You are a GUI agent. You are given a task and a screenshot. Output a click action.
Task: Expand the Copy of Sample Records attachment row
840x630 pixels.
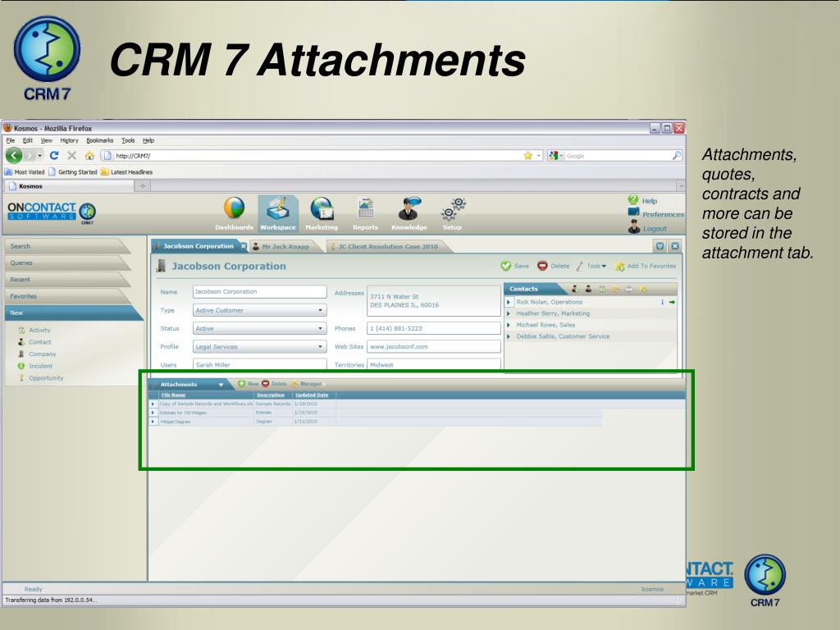[x=153, y=404]
